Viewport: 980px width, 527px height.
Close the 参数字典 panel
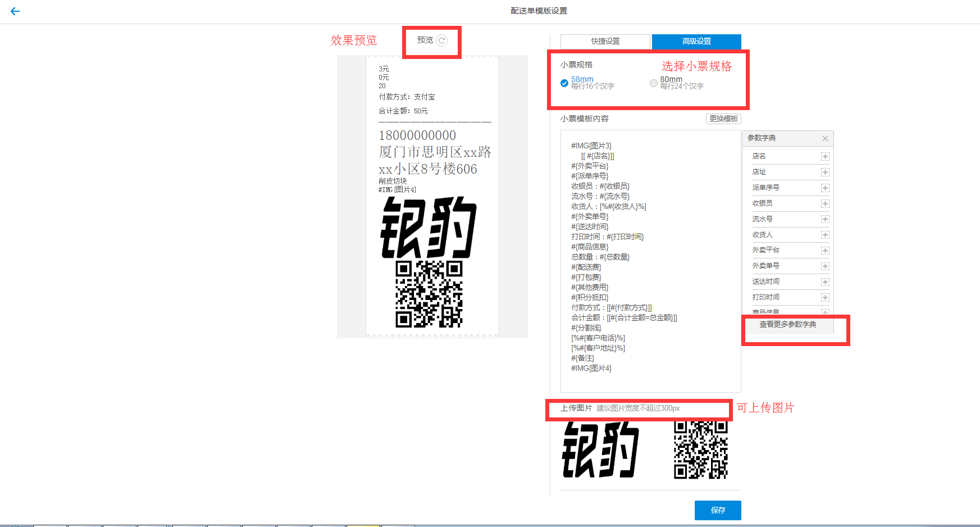(x=825, y=138)
